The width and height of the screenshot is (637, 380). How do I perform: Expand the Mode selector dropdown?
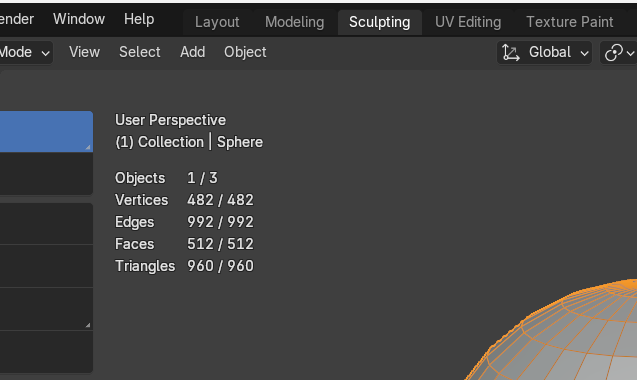[x=26, y=52]
